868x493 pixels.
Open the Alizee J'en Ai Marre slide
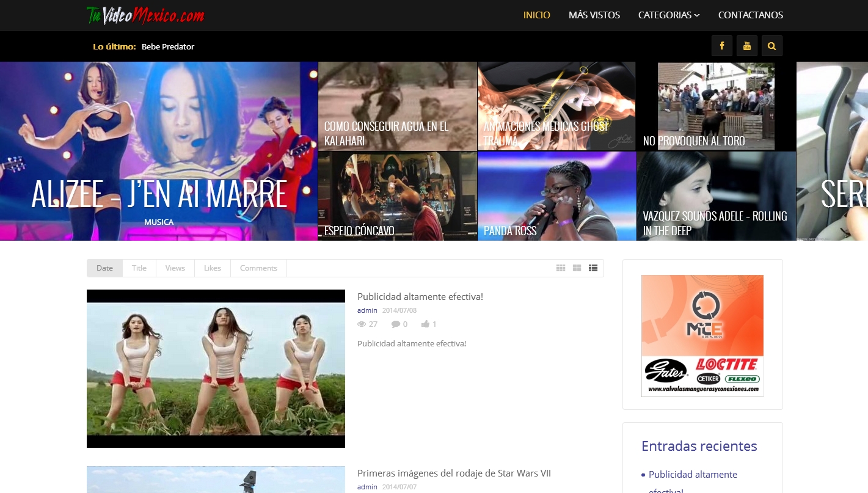[x=159, y=194]
